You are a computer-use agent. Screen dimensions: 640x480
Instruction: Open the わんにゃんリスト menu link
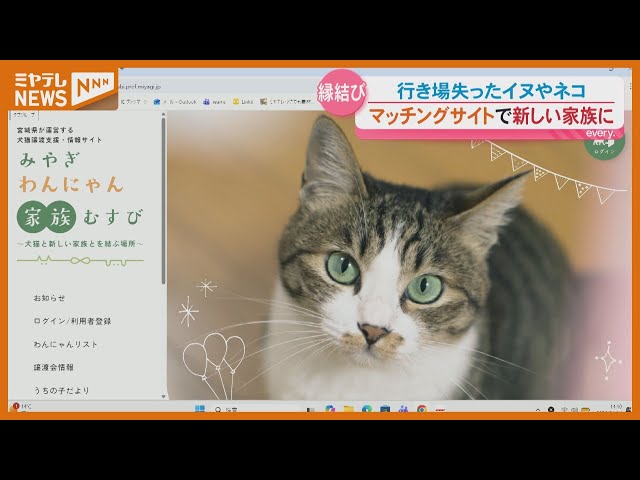pos(65,344)
